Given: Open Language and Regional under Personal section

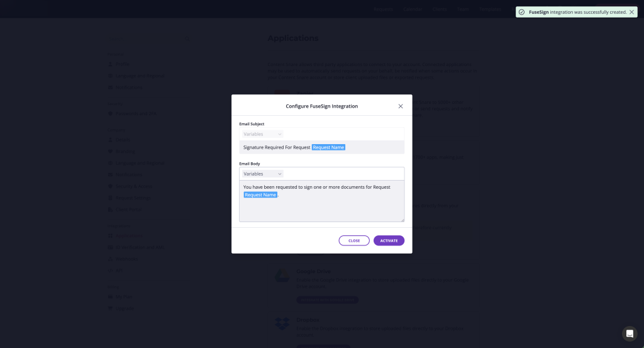Looking at the screenshot, I should 140,76.
